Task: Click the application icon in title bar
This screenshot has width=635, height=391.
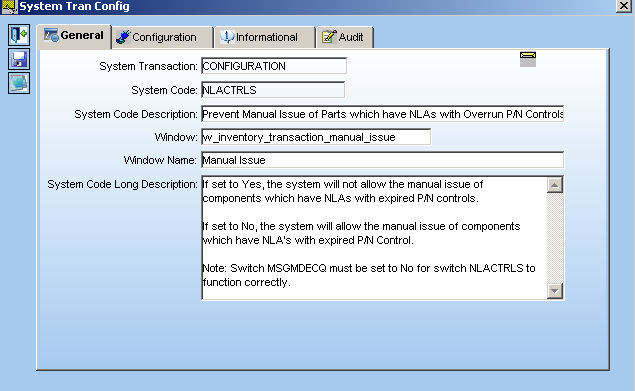Action: tap(9, 6)
